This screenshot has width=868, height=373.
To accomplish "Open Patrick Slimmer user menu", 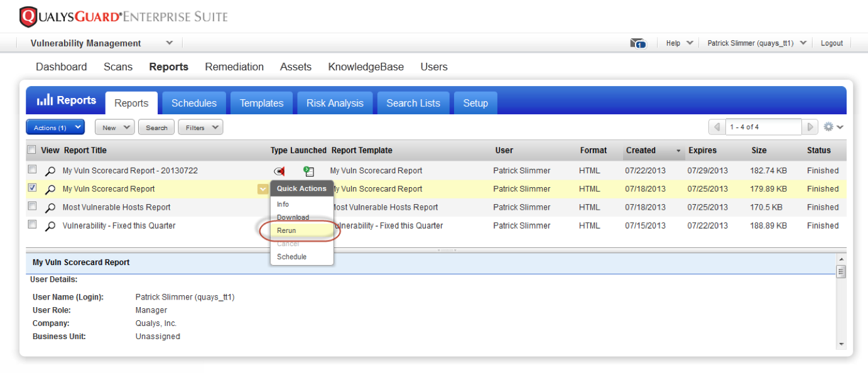I will (757, 43).
